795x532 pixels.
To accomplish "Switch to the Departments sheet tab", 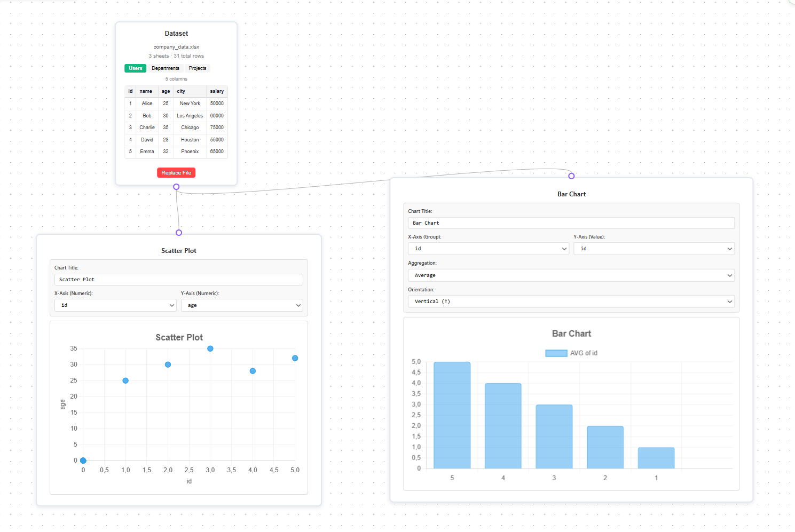I will click(166, 68).
